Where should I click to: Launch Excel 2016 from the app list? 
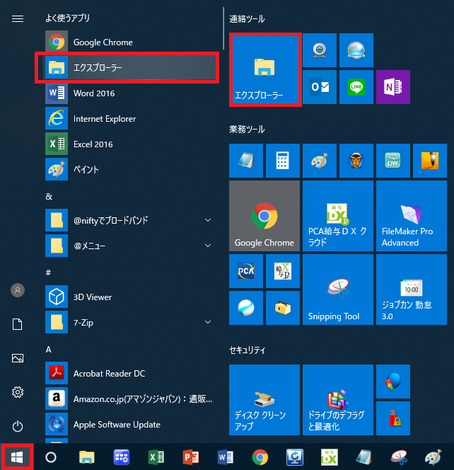(131, 144)
